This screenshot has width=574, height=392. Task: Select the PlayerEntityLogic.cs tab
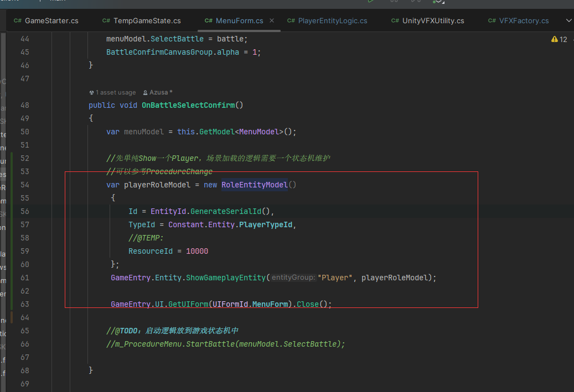tap(332, 21)
